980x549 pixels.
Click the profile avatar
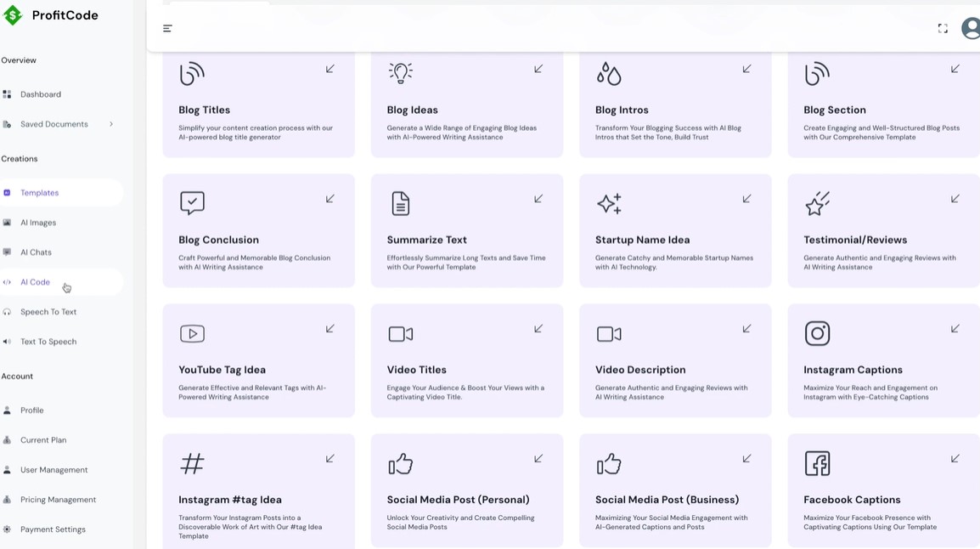[x=971, y=28]
